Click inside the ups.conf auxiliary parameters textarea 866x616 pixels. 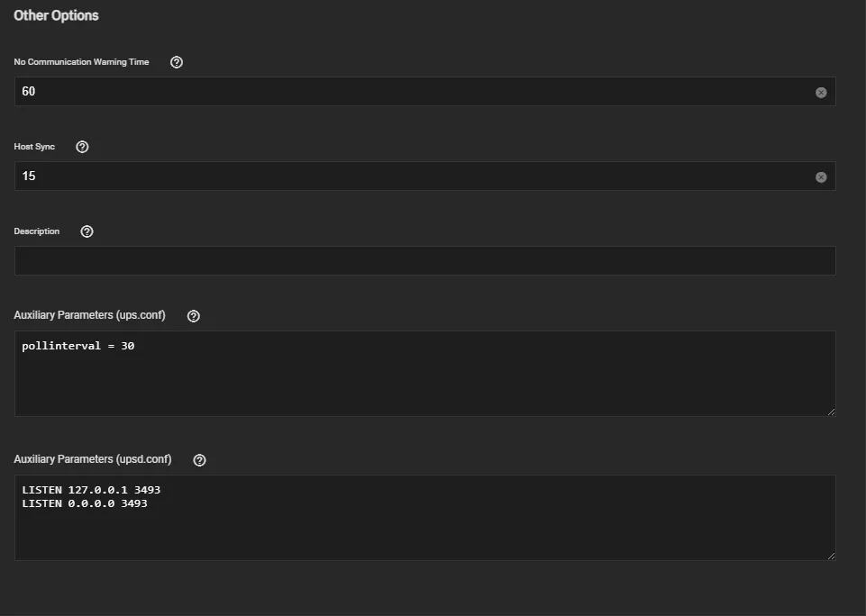pyautogui.click(x=424, y=378)
